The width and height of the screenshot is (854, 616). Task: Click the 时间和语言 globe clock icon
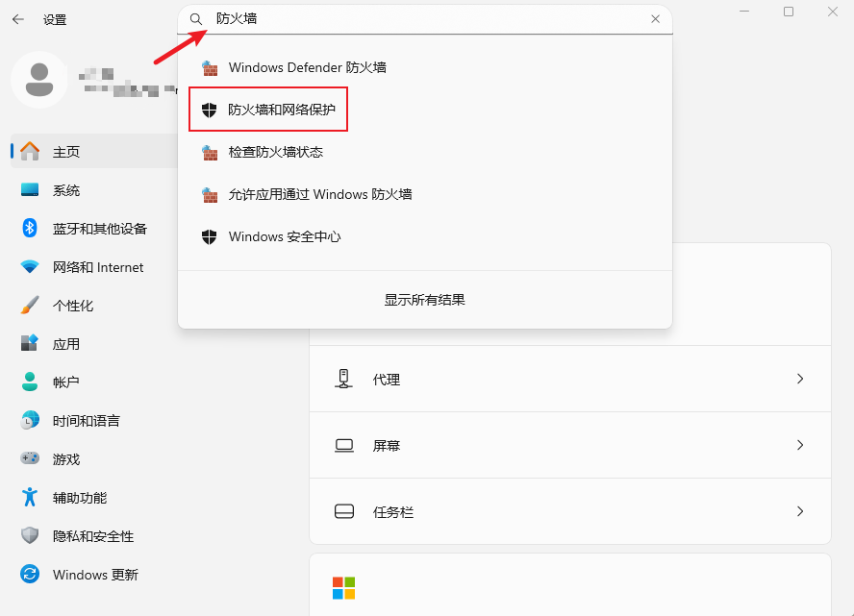coord(30,420)
